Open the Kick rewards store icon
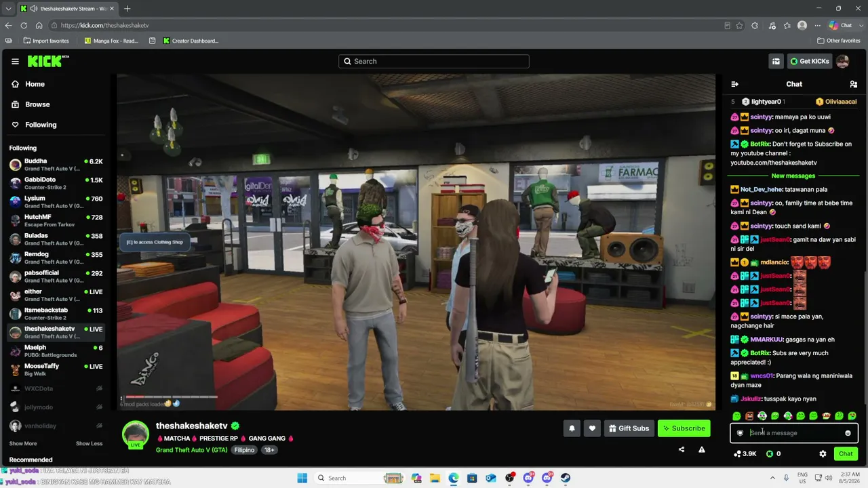Screen dimensions: 868x488 pyautogui.click(x=776, y=61)
